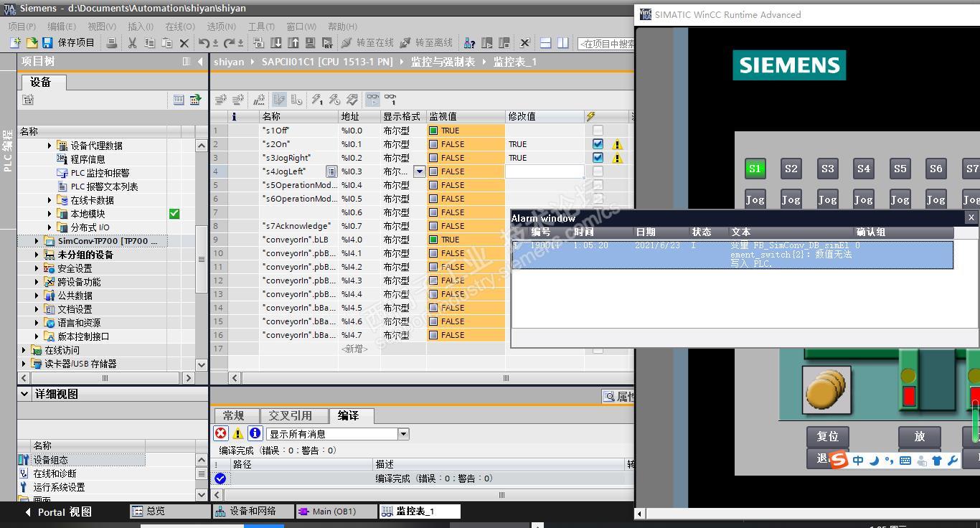Click the Monitor once glasses icon
Image resolution: width=980 pixels, height=528 pixels.
(390, 100)
